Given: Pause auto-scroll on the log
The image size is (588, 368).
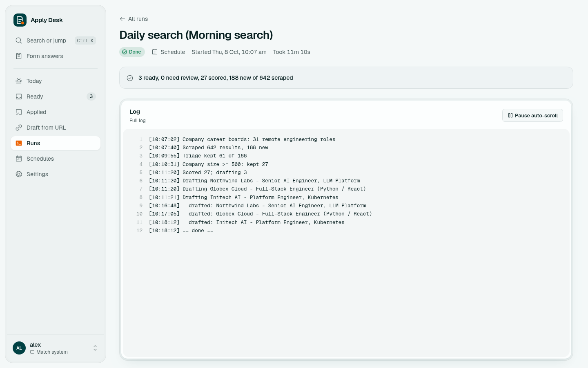Looking at the screenshot, I should pos(532,115).
